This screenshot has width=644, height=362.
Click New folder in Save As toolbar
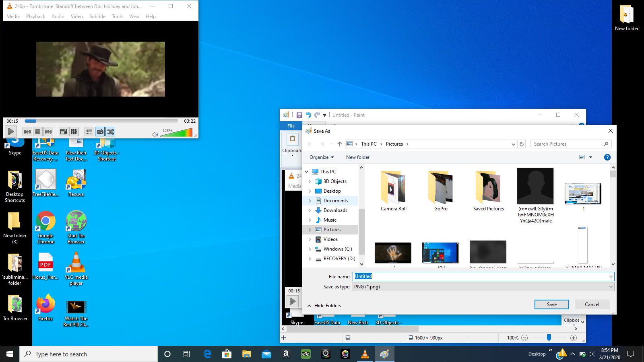point(358,157)
